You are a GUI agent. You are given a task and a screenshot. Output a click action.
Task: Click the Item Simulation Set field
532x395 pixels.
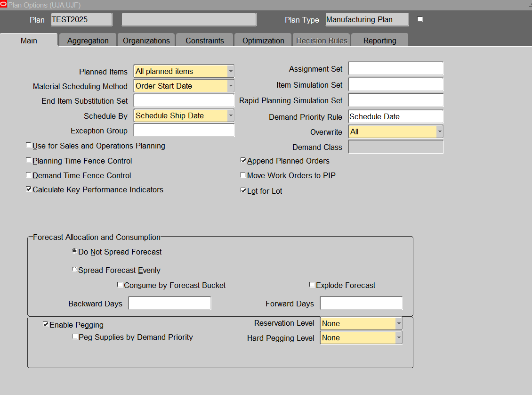396,84
